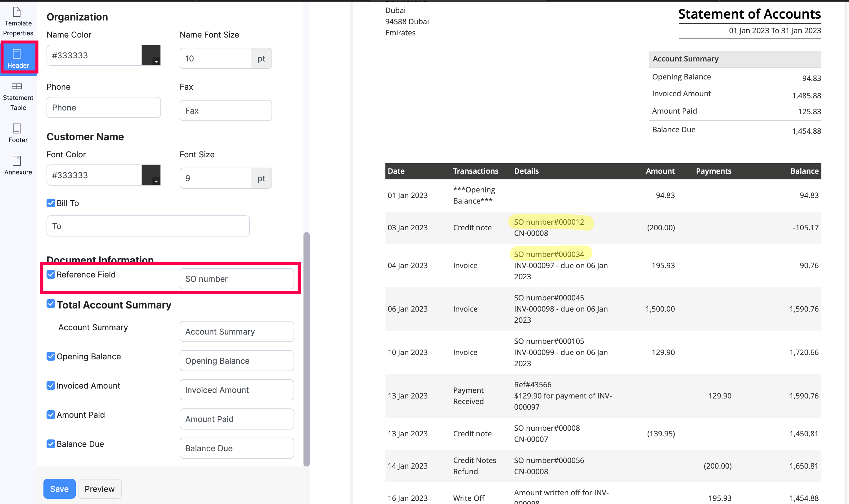Click the Bill To label field
The width and height of the screenshot is (849, 504).
point(148,226)
